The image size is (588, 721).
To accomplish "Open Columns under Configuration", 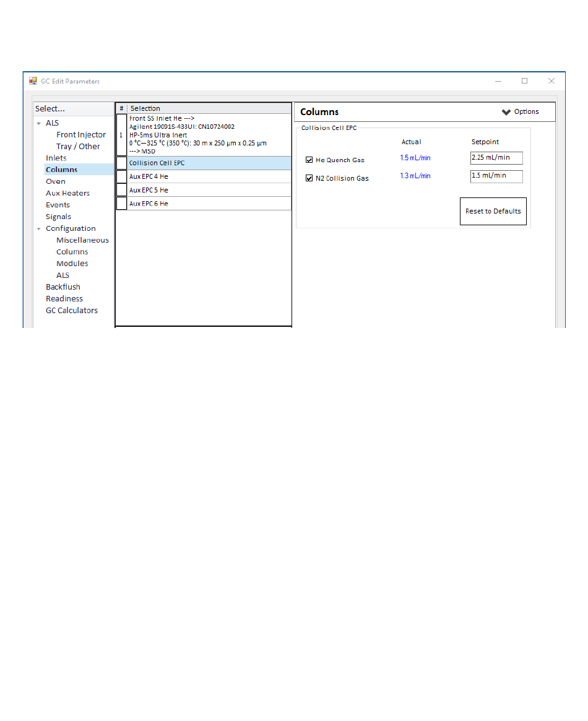I will pos(72,252).
